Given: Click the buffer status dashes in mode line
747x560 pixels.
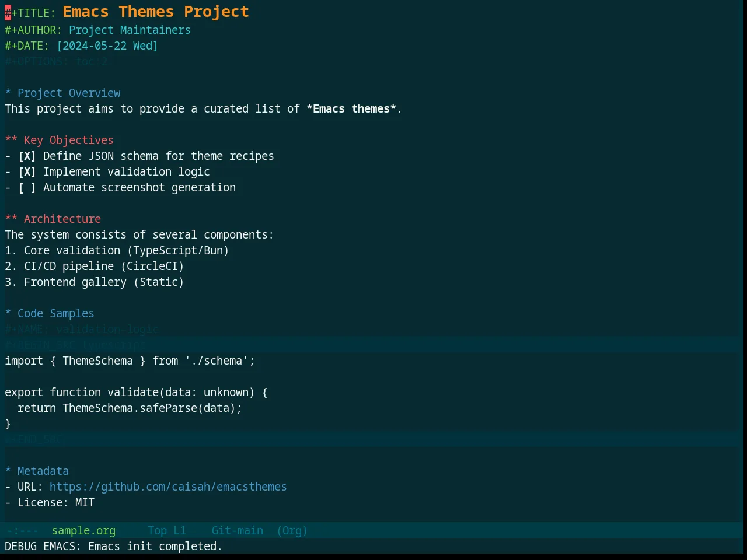Looking at the screenshot, I should [22, 531].
